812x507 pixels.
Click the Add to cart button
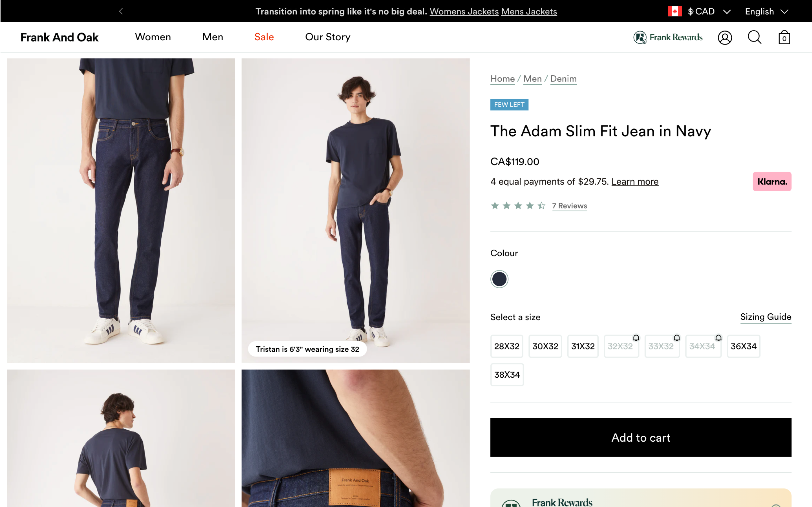[640, 438]
